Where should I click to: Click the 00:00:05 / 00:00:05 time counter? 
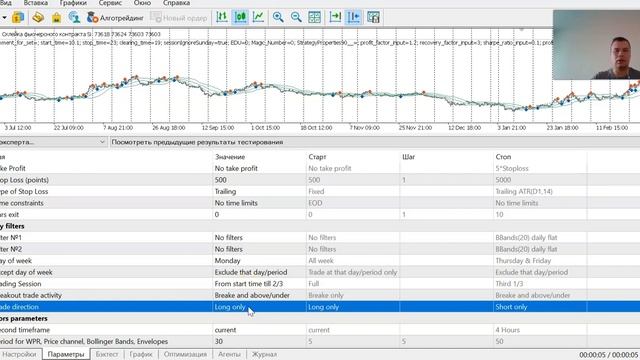click(609, 355)
